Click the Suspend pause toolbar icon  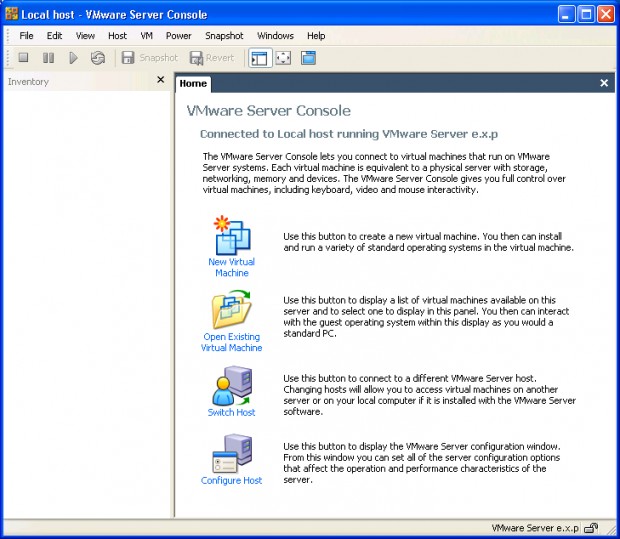point(48,58)
